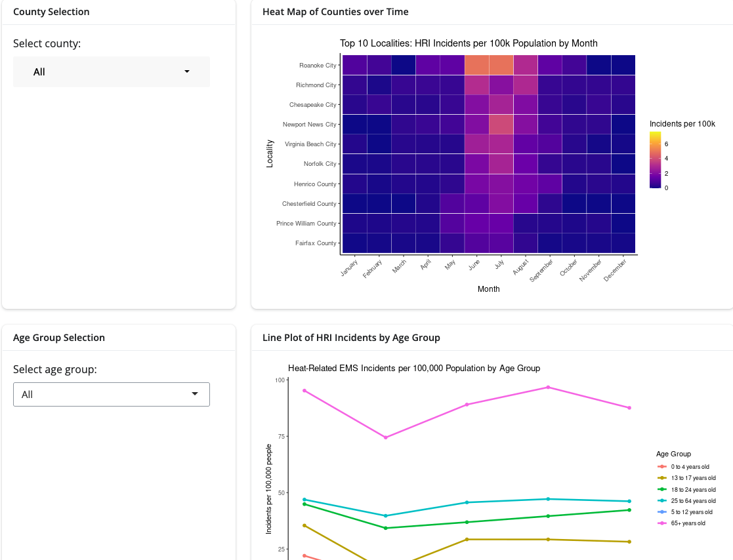
Task: Click the Heat Map of Counties over Time header
Action: pos(335,12)
